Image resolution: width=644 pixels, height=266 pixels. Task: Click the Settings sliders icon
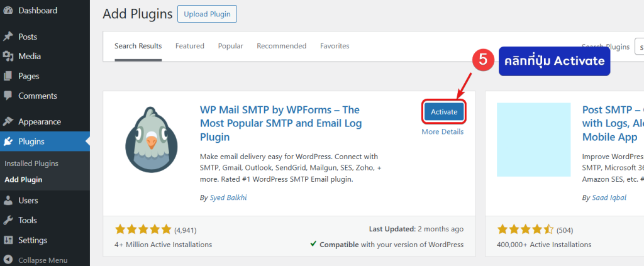(x=8, y=240)
